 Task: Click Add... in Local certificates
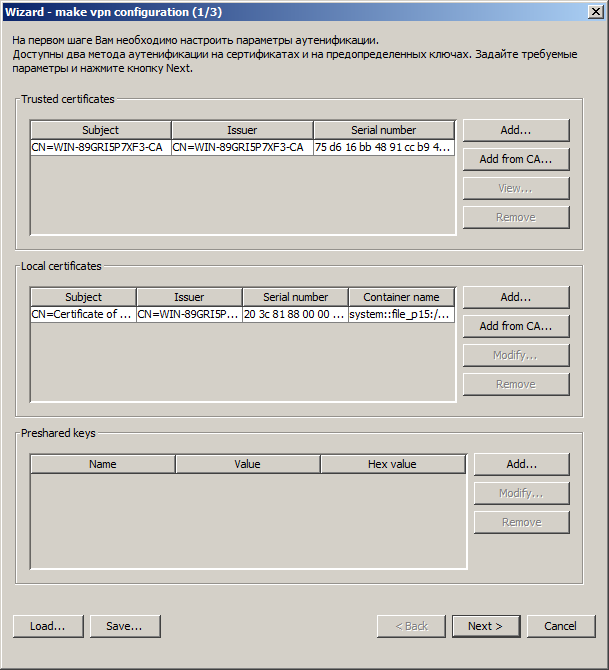click(516, 297)
